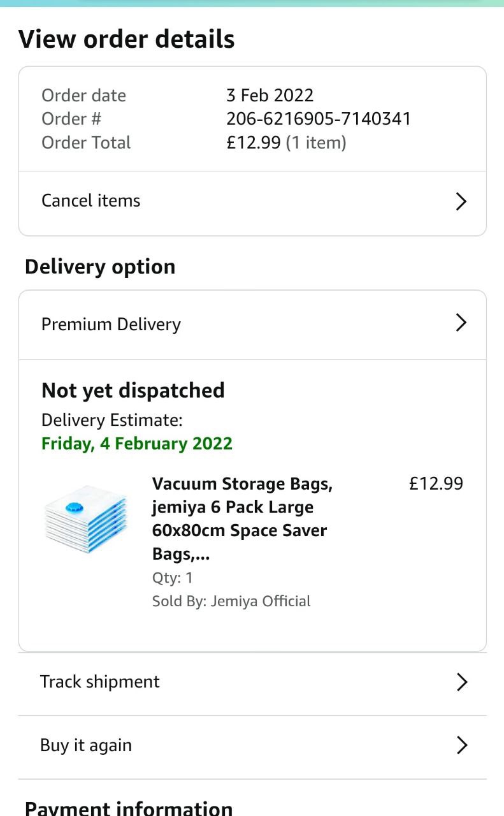Tap the Track shipment chevron arrow
504x816 pixels.
pyautogui.click(x=462, y=682)
